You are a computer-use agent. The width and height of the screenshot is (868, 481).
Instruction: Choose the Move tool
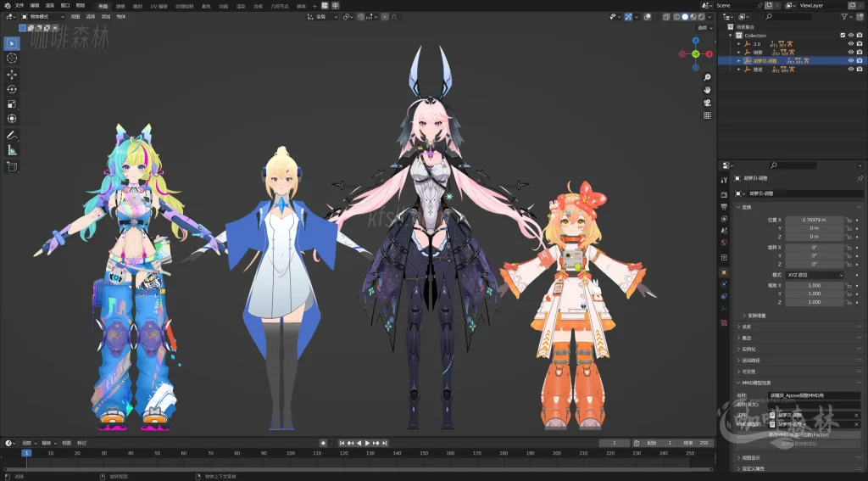click(12, 75)
